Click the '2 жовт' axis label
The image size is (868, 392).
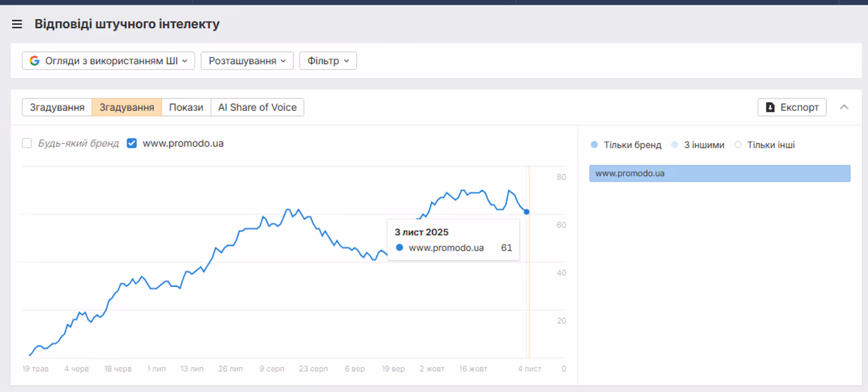[x=432, y=369]
